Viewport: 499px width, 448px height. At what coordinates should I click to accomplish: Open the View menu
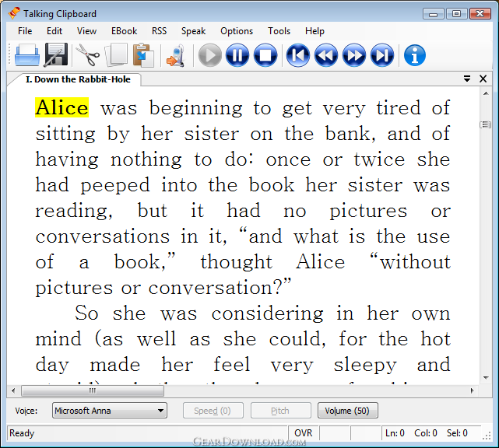[86, 31]
